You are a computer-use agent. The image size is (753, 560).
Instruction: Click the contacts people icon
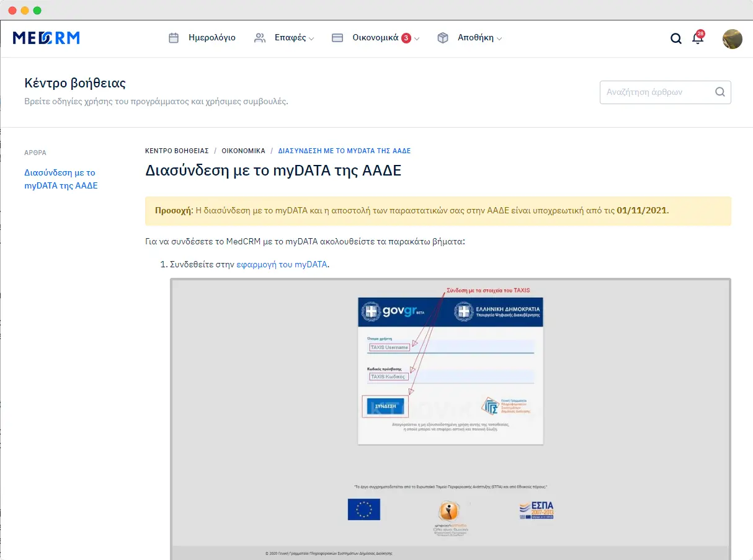260,38
